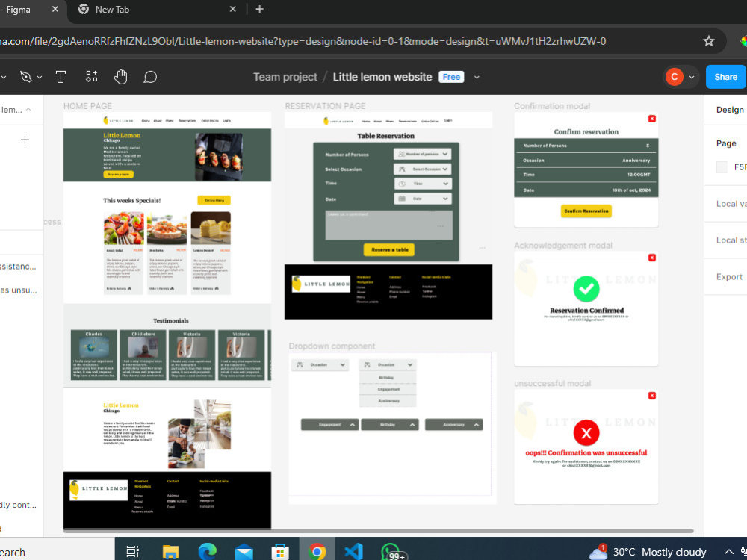Click red close icon on unsuccessful modal
This screenshot has height=560, width=747.
tap(651, 396)
